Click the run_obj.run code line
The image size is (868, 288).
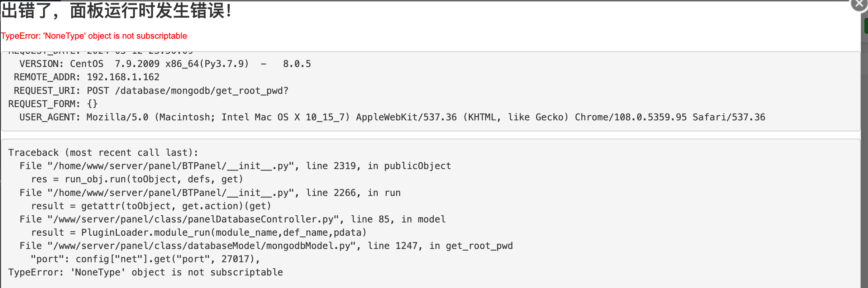point(137,179)
